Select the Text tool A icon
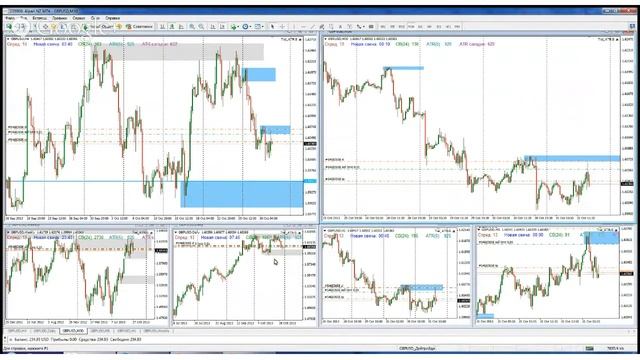Viewport: 640px width, 360px height. (x=340, y=27)
